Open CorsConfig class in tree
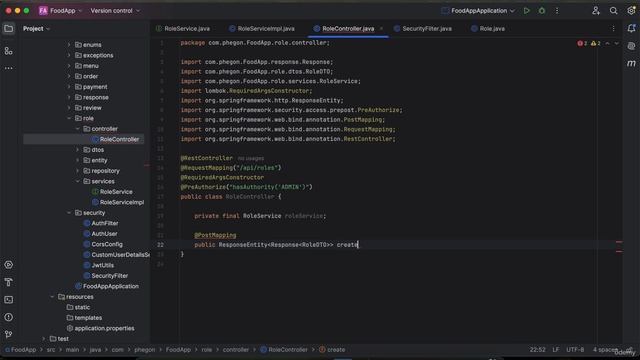 [x=103, y=244]
